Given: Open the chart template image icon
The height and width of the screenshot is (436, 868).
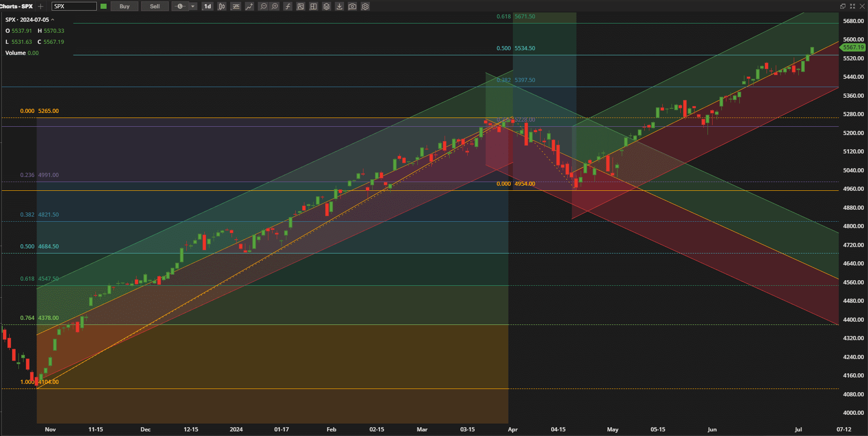Looking at the screenshot, I should pos(301,6).
